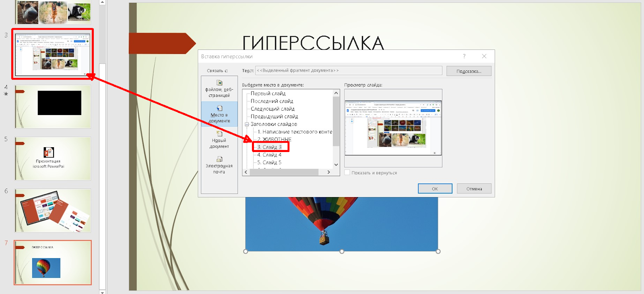Select slide 6 thumbnail in panel
This screenshot has height=294, width=644.
[x=53, y=211]
